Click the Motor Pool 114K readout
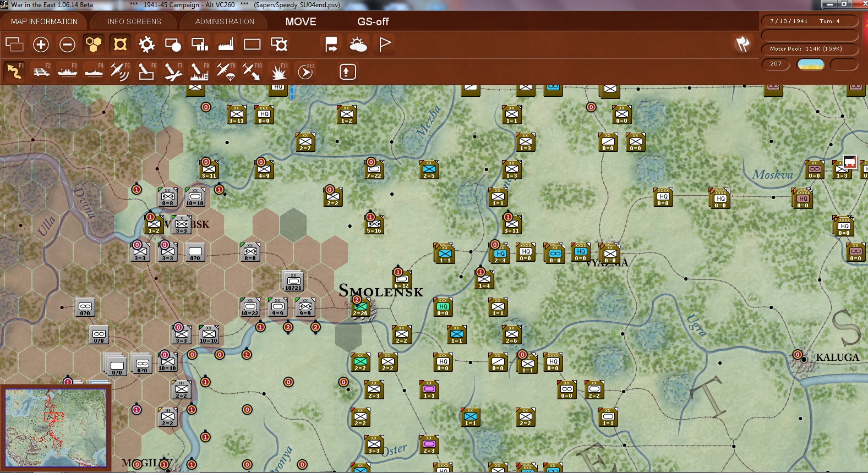The width and height of the screenshot is (868, 473). (x=810, y=49)
